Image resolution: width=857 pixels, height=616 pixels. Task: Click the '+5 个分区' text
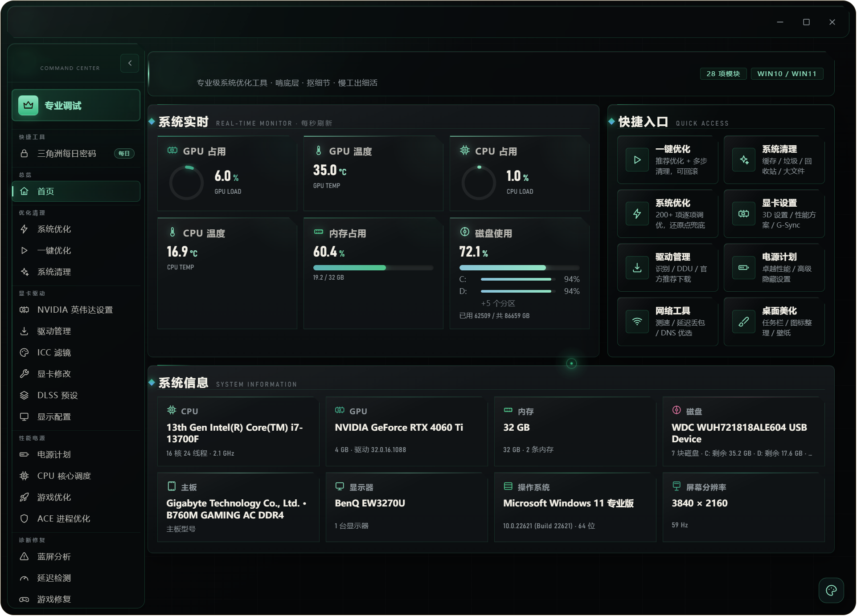(498, 303)
